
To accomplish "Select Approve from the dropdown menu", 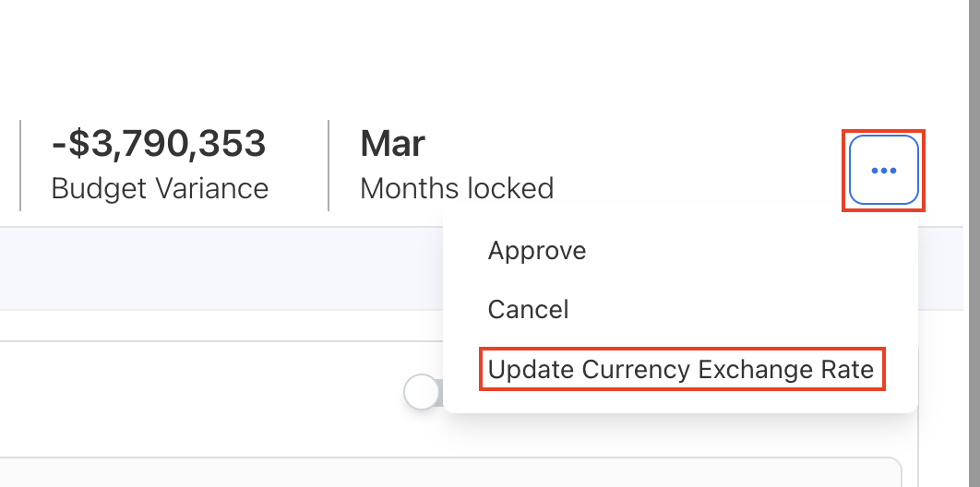I will (536, 251).
